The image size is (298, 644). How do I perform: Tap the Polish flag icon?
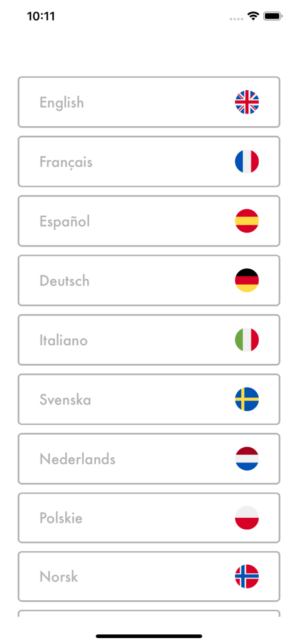coord(247,518)
